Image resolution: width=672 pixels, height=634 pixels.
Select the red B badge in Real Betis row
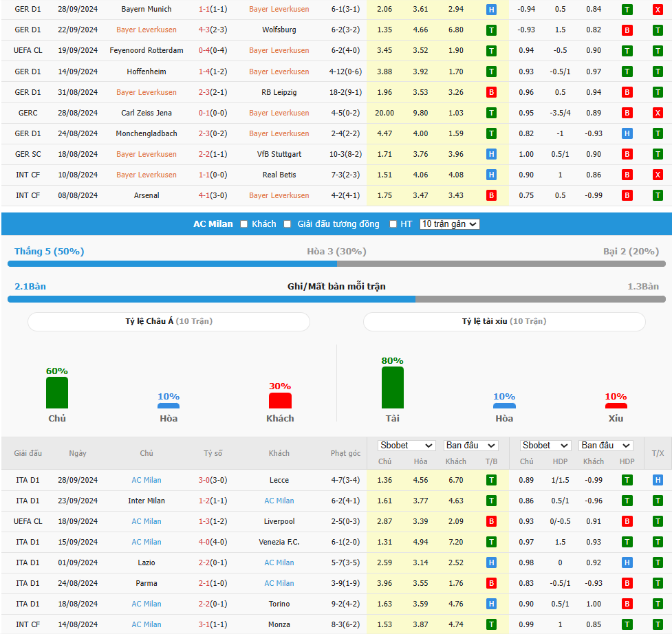click(x=627, y=175)
